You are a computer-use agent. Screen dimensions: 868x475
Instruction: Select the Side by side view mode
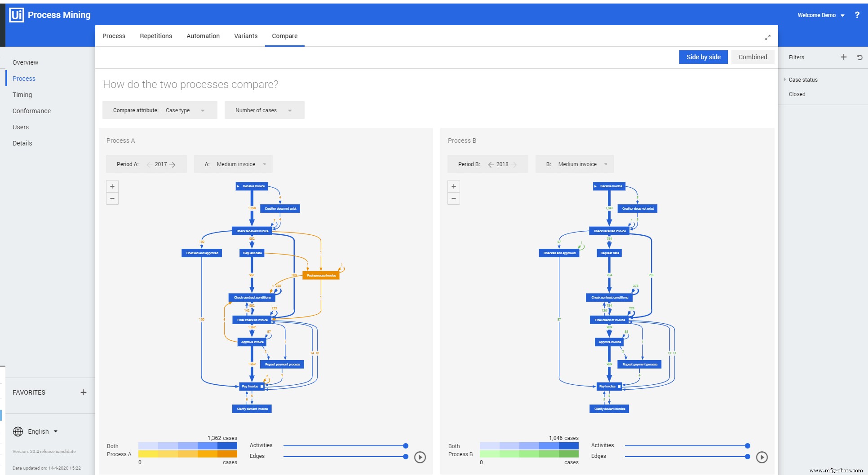(703, 57)
